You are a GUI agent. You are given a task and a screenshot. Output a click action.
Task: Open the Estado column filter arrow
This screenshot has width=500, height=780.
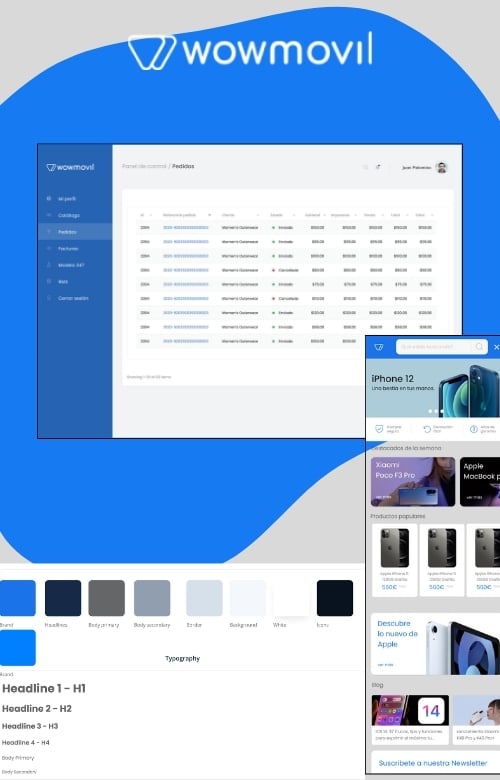pyautogui.click(x=294, y=215)
